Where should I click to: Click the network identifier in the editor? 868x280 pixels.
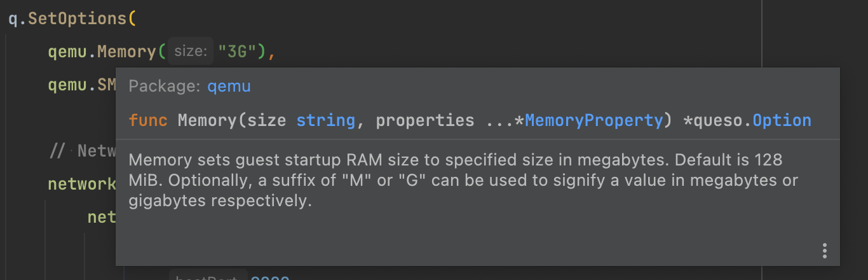(x=82, y=185)
